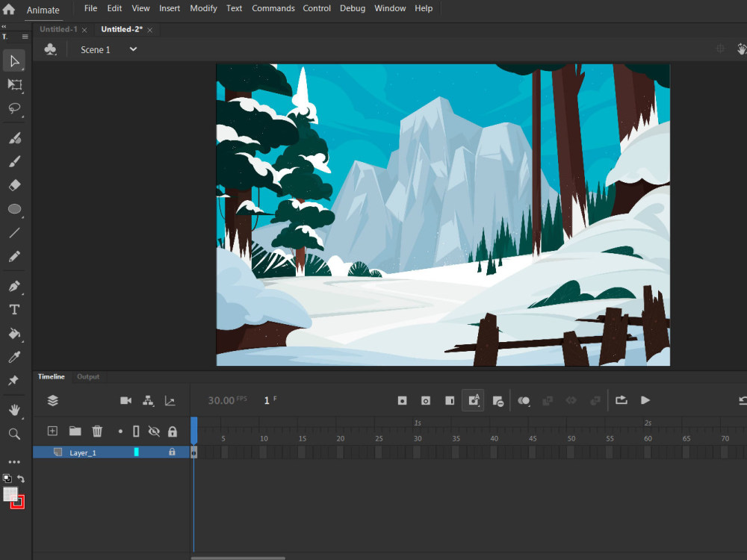Open the Edit menu

click(114, 8)
